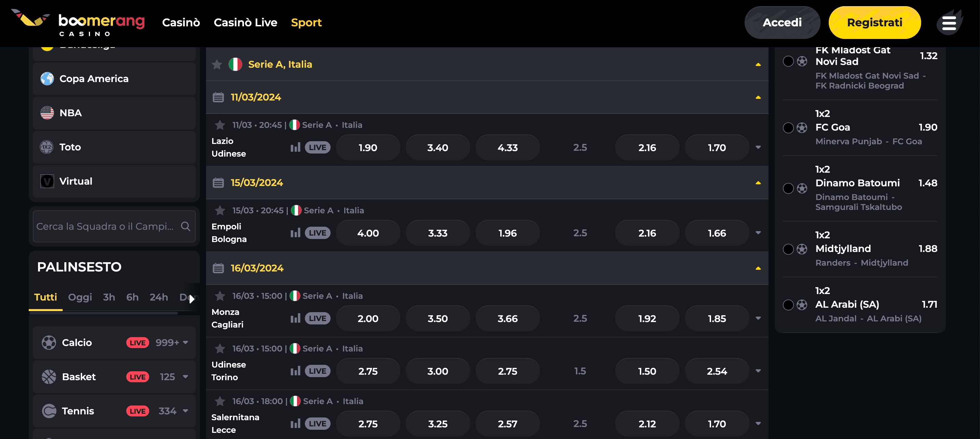The image size is (980, 439).
Task: Switch to the Oggi filter tab
Action: 80,297
